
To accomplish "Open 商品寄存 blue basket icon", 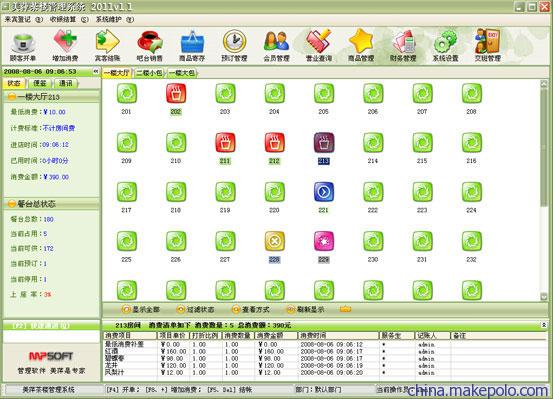I will pyautogui.click(x=192, y=46).
